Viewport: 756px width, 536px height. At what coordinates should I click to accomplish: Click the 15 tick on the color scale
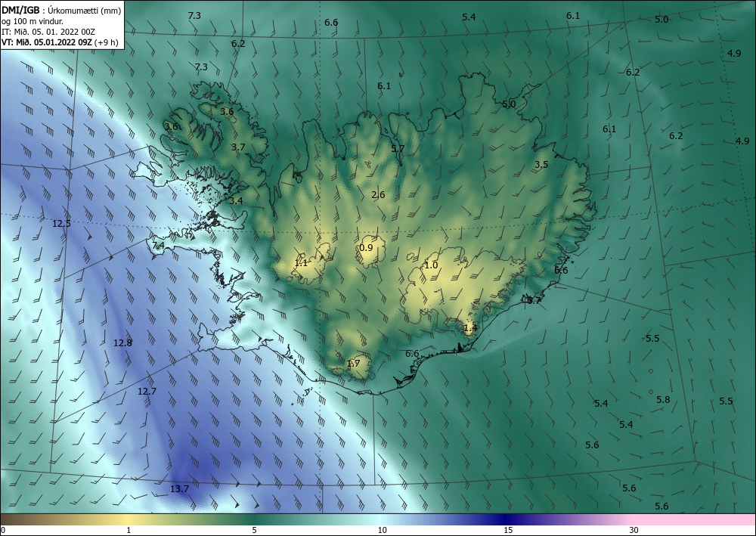(x=508, y=530)
